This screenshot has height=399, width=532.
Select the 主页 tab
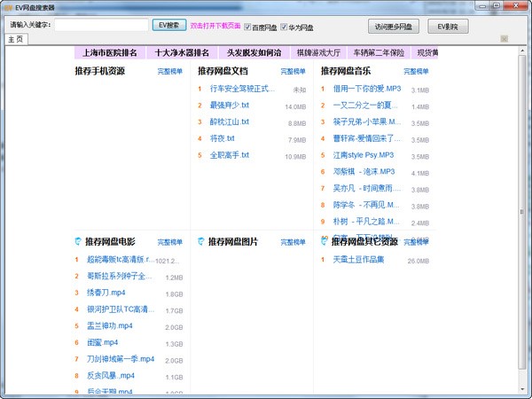[x=16, y=39]
